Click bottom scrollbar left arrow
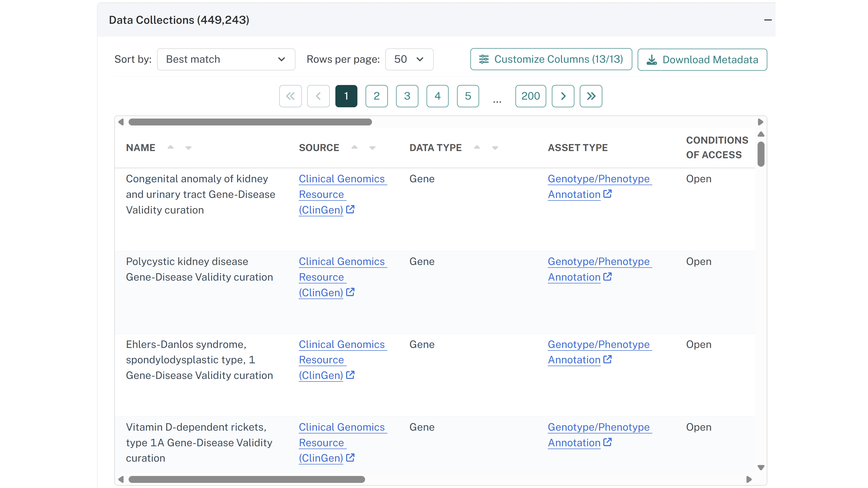Image resolution: width=868 pixels, height=488 pixels. point(121,479)
